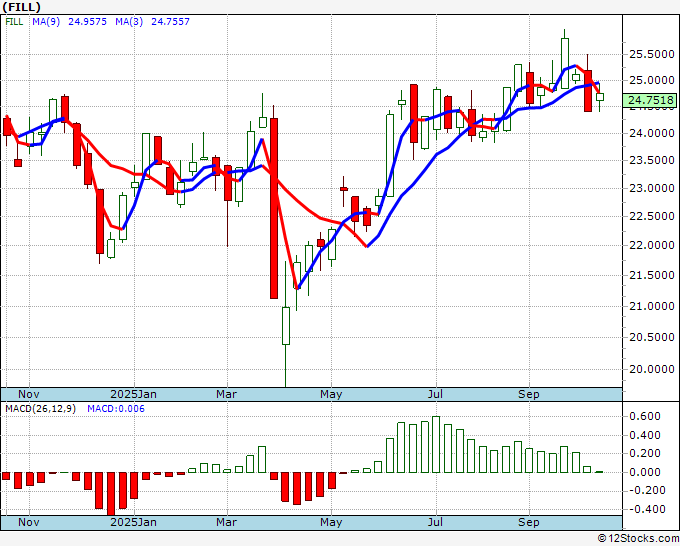Viewport: 680px width, 546px height.
Task: Click the MA(3) legend label
Action: point(129,22)
